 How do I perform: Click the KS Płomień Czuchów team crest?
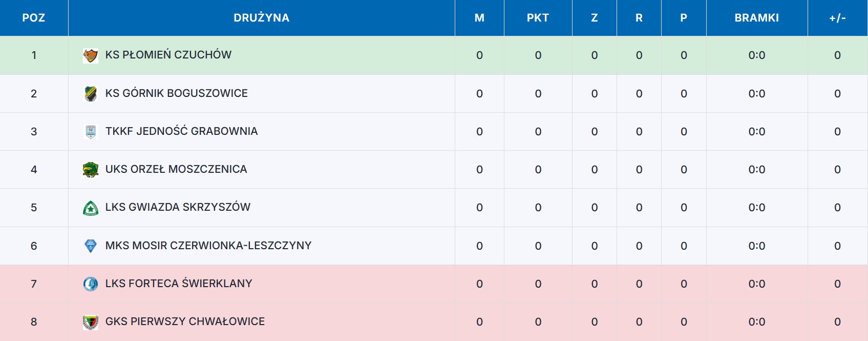(91, 55)
